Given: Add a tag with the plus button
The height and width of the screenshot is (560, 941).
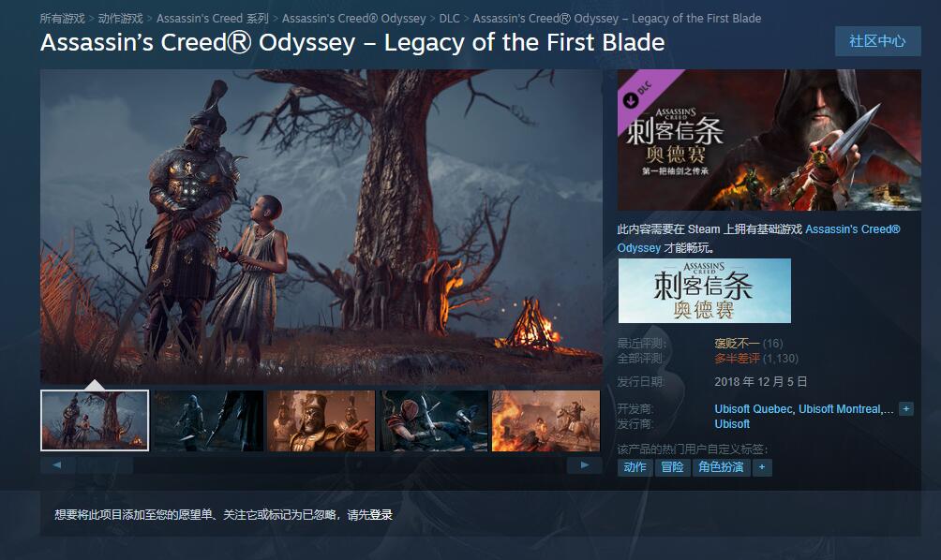Looking at the screenshot, I should pos(762,467).
